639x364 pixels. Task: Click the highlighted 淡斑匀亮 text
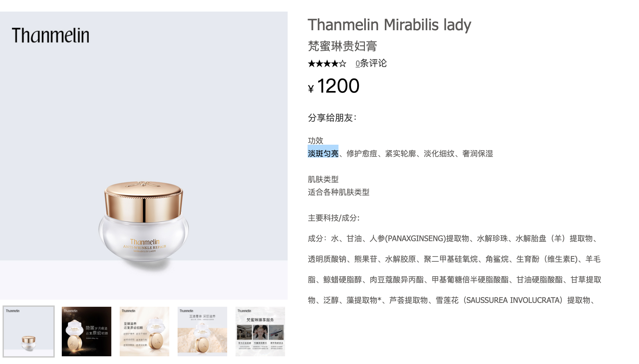pos(323,153)
